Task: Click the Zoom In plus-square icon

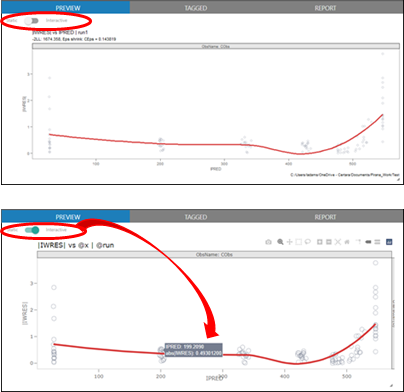Action: (319, 242)
